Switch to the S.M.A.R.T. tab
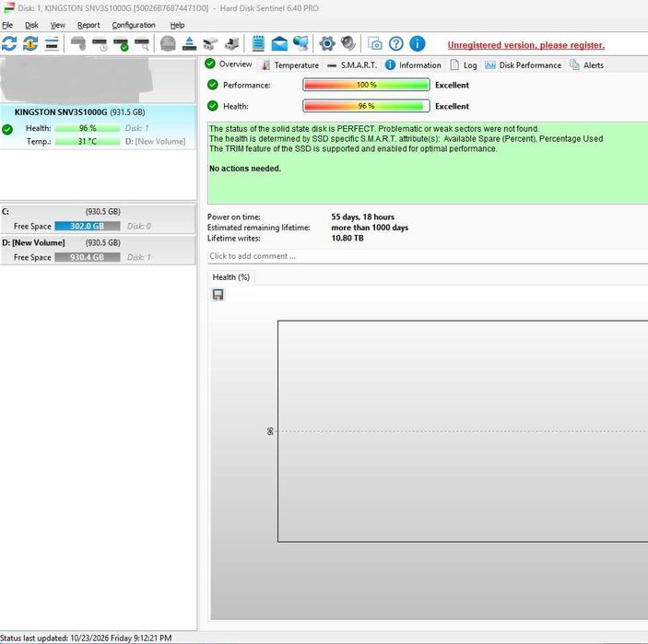648x644 pixels. (x=352, y=65)
